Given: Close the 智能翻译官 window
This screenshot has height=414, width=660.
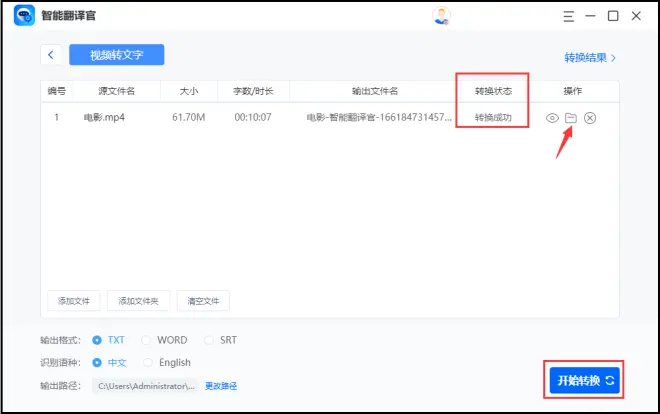Looking at the screenshot, I should tap(636, 16).
